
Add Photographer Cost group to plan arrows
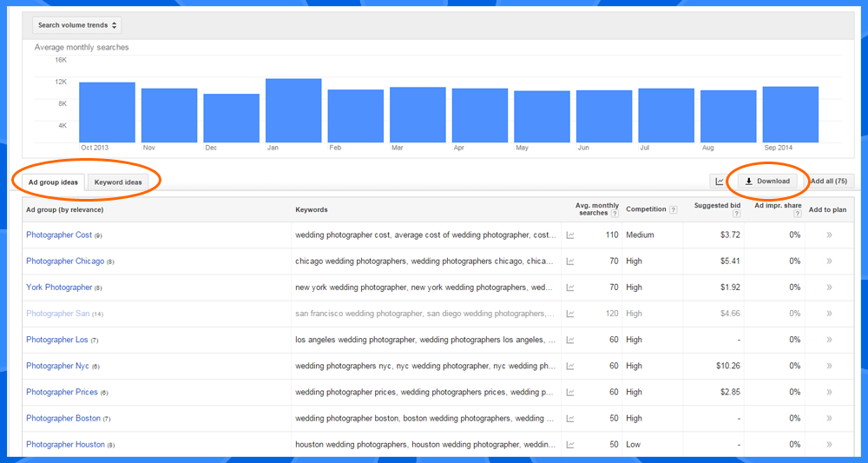tap(828, 235)
